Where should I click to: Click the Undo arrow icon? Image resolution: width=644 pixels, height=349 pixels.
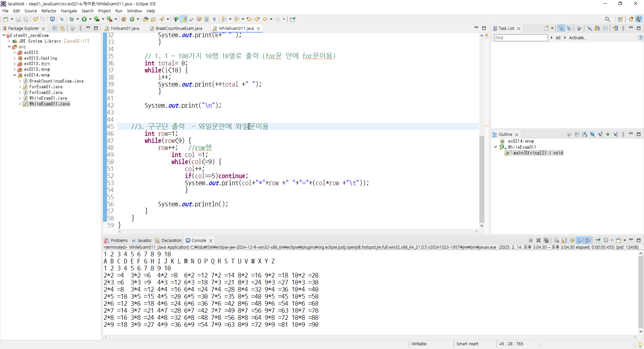pyautogui.click(x=35, y=19)
